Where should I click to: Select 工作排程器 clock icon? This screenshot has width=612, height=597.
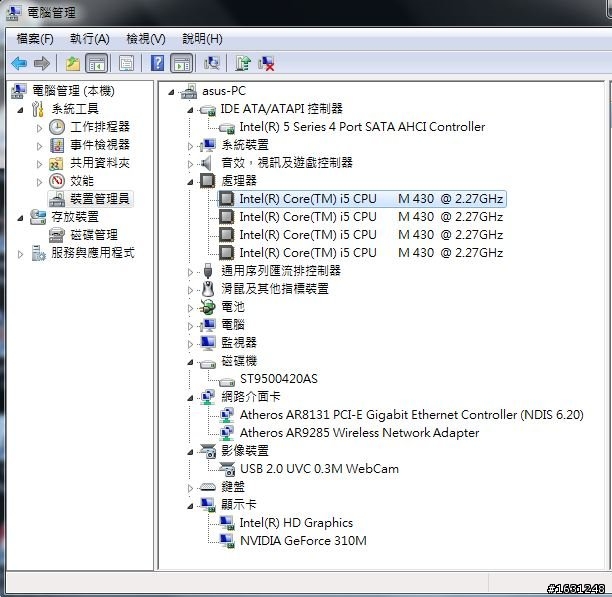pyautogui.click(x=57, y=127)
